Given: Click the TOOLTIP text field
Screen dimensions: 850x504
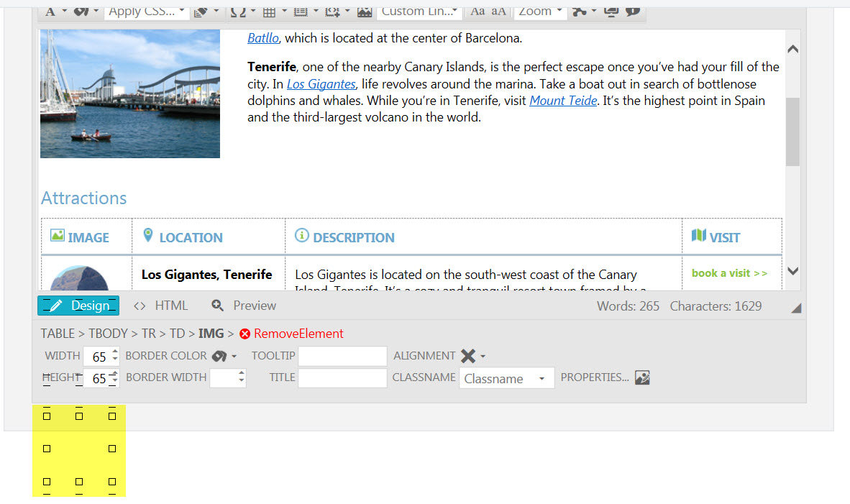Looking at the screenshot, I should 342,356.
